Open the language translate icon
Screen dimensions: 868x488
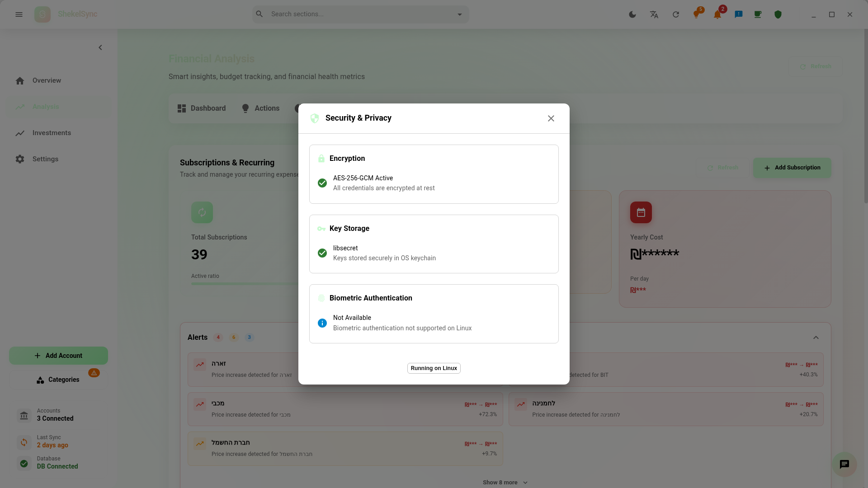coord(654,14)
